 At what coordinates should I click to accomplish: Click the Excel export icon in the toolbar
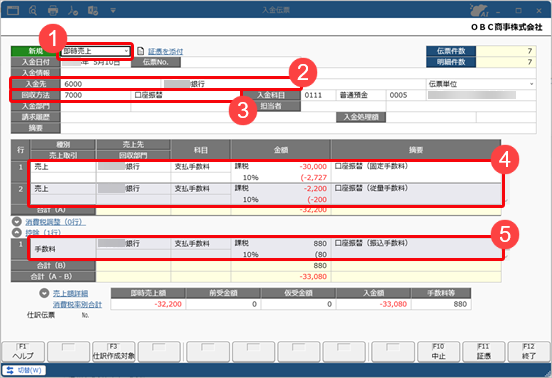pyautogui.click(x=93, y=10)
